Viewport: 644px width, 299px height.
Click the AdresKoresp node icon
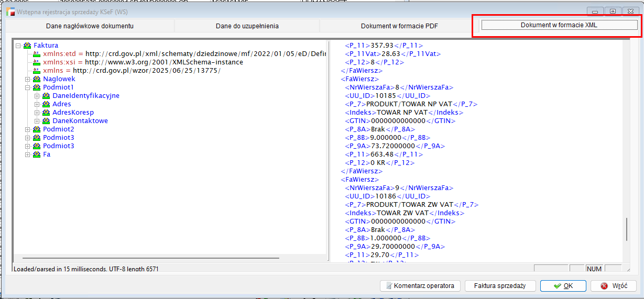tap(46, 113)
